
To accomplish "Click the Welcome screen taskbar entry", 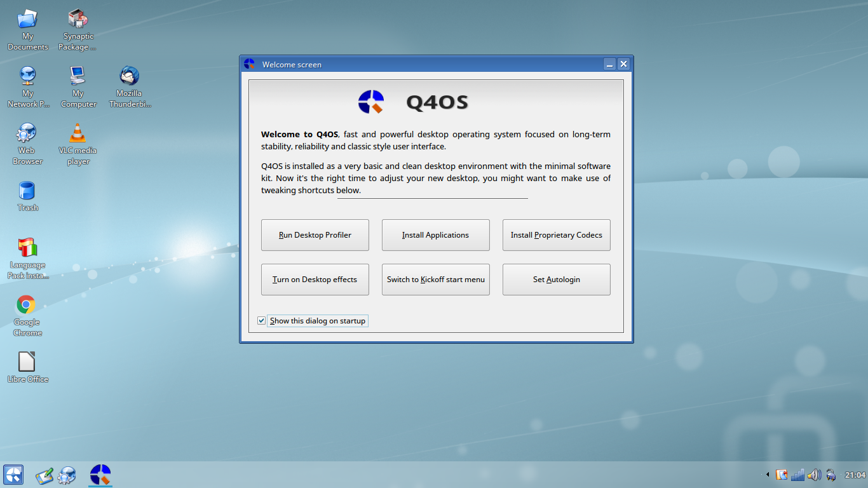I will [x=100, y=475].
